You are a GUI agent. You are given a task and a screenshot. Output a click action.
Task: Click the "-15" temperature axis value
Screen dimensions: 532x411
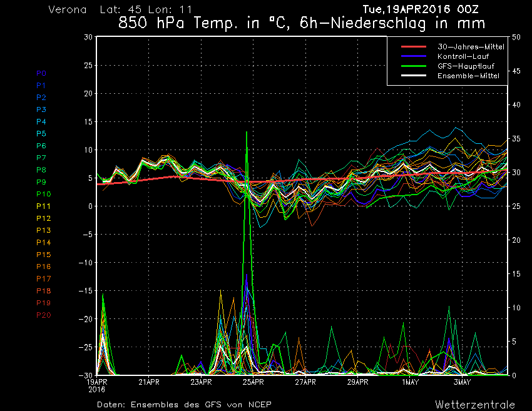[x=86, y=291]
